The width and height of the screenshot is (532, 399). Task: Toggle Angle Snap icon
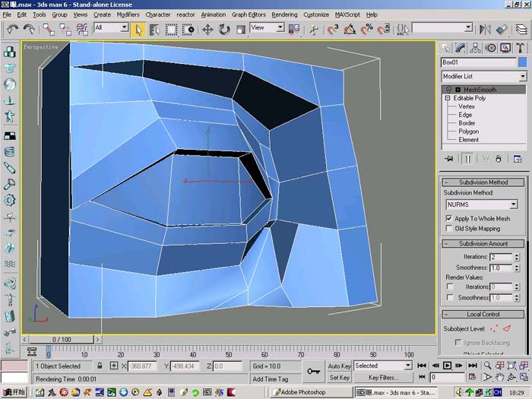pos(350,30)
